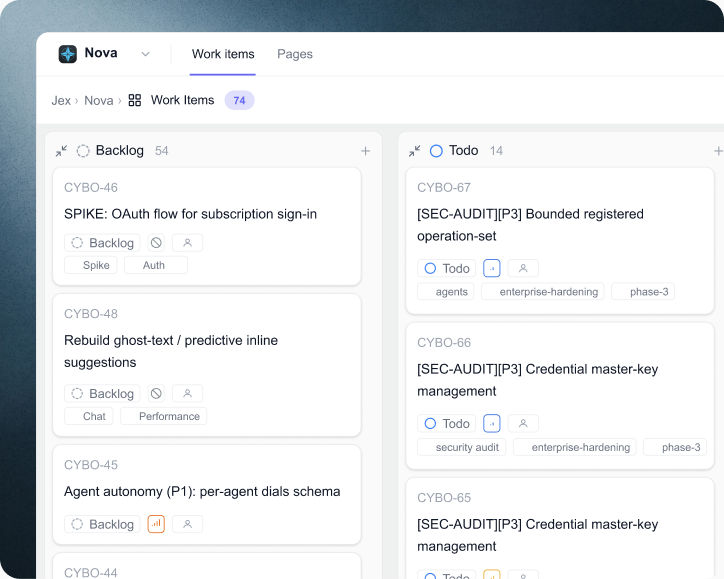Collapse the Todo column
724x579 pixels.
415,151
